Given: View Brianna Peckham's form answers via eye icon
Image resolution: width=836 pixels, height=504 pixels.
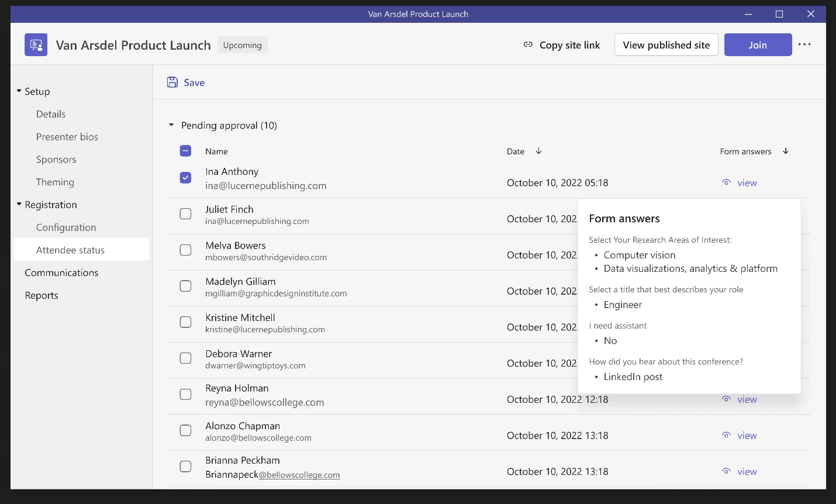Looking at the screenshot, I should (726, 471).
